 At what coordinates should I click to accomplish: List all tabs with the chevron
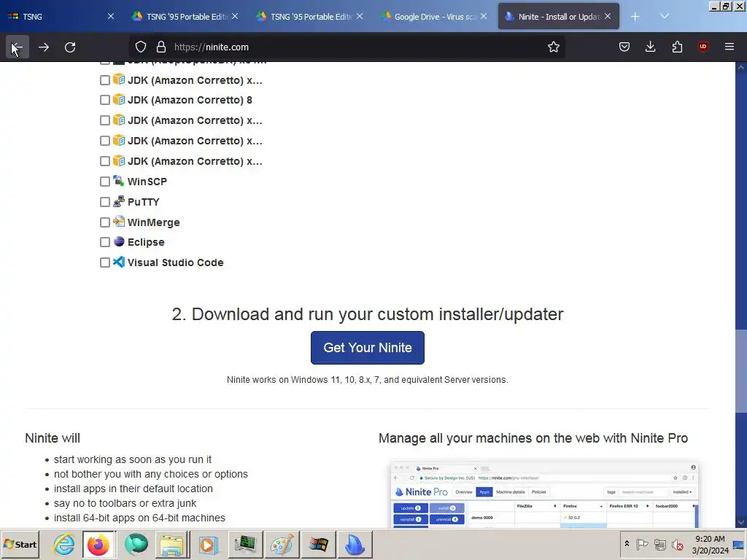[x=664, y=17]
